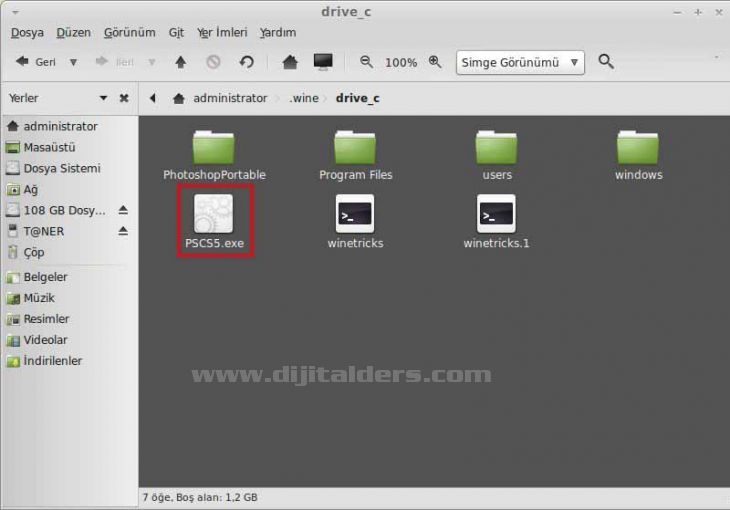730x510 pixels.
Task: Open Computer via monitor toolbar icon
Action: (322, 62)
